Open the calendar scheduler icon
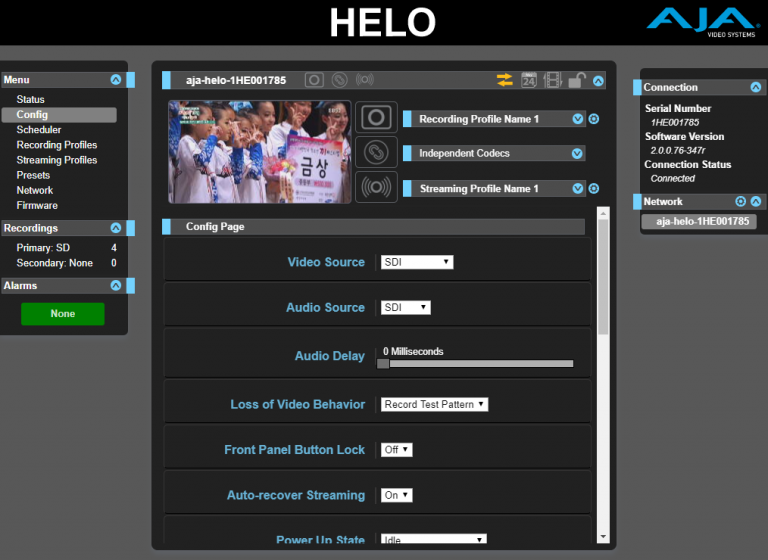The image size is (768, 560). pyautogui.click(x=529, y=80)
